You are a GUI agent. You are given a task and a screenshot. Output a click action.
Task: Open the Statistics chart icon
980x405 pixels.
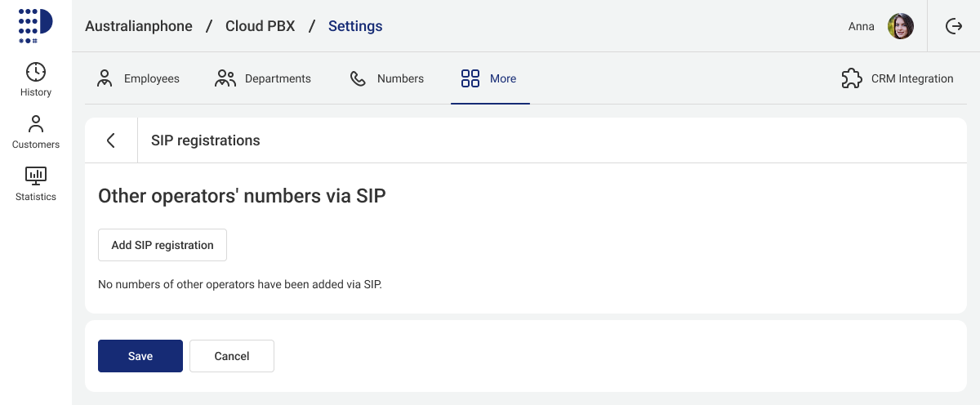click(x=36, y=175)
